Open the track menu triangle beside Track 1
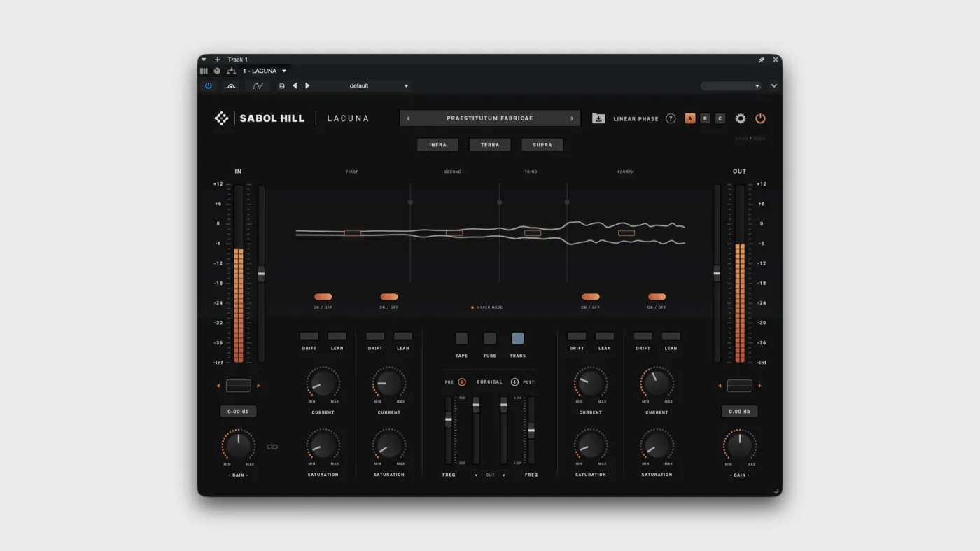The width and height of the screenshot is (980, 551). (x=204, y=60)
